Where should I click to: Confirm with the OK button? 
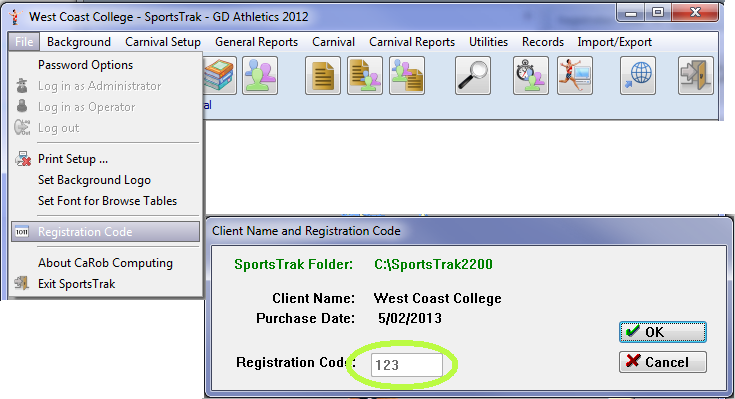662,332
